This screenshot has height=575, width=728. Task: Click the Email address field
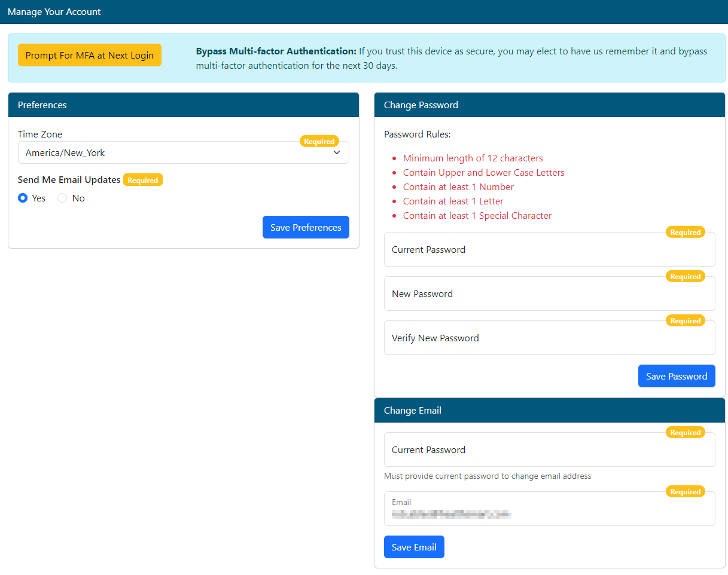coord(550,509)
